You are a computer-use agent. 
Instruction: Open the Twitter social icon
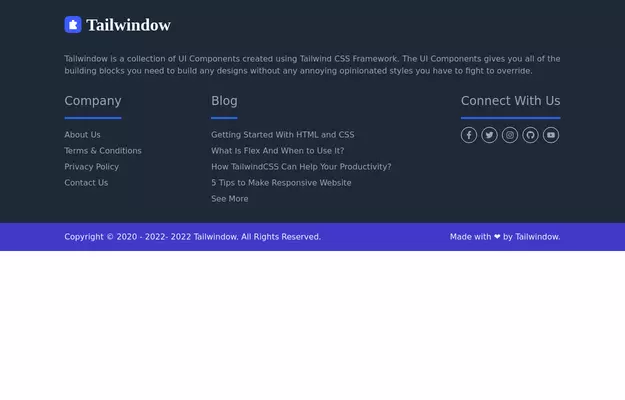[489, 135]
